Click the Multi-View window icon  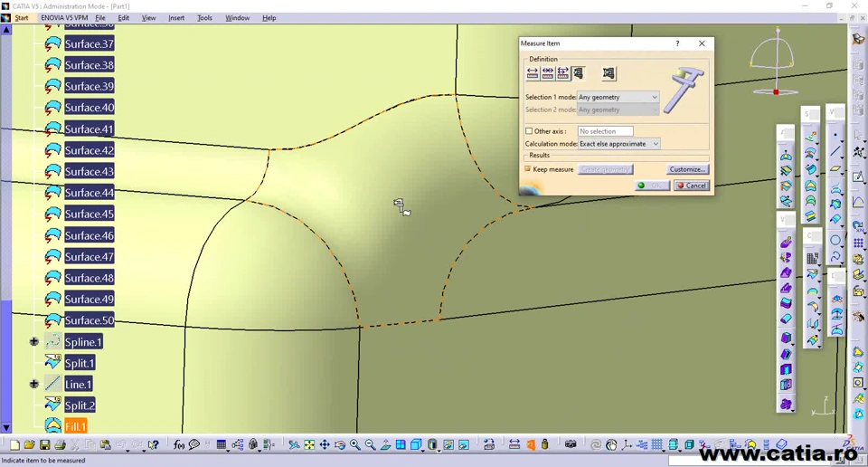click(x=401, y=444)
